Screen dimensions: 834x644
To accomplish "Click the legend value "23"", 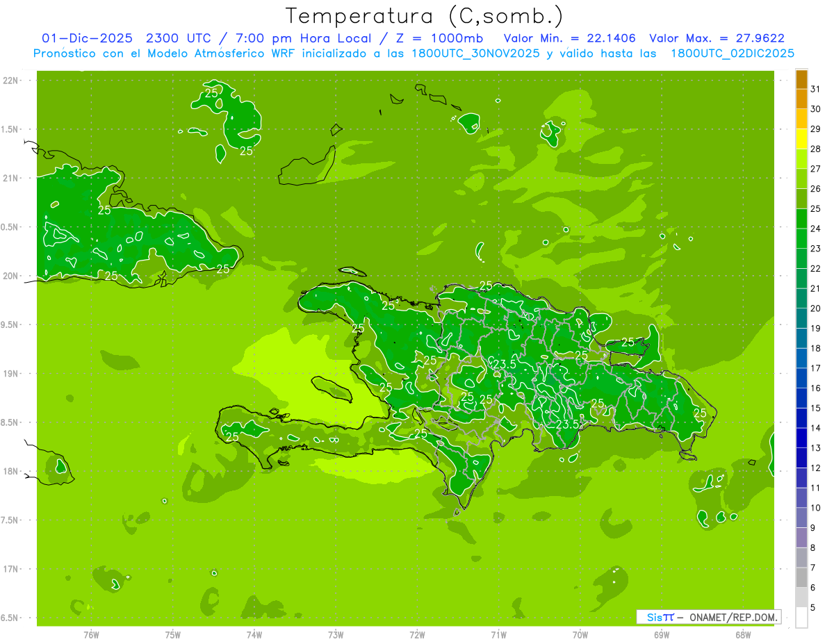I will pyautogui.click(x=815, y=248).
